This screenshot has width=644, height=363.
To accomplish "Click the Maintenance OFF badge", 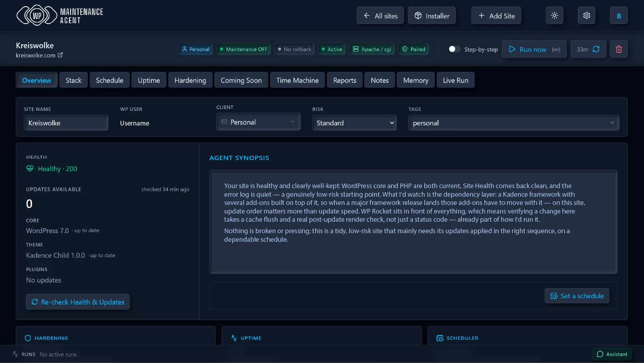I will click(243, 49).
